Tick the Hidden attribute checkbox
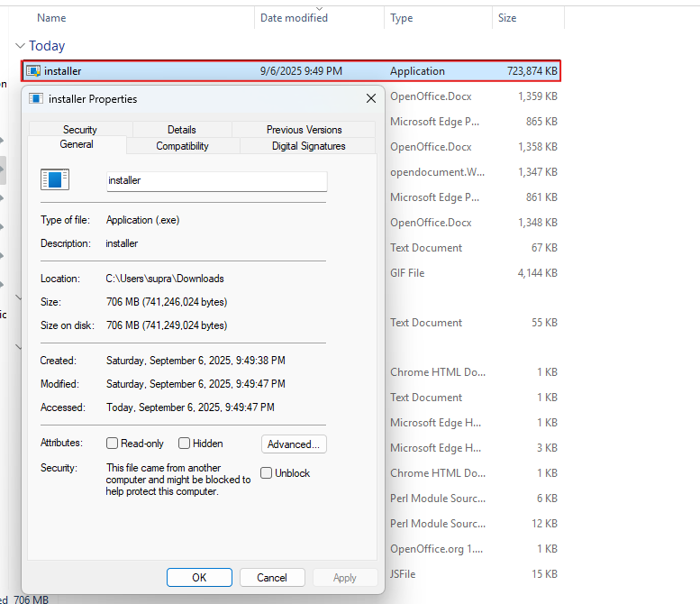Image resolution: width=700 pixels, height=604 pixels. [x=185, y=444]
